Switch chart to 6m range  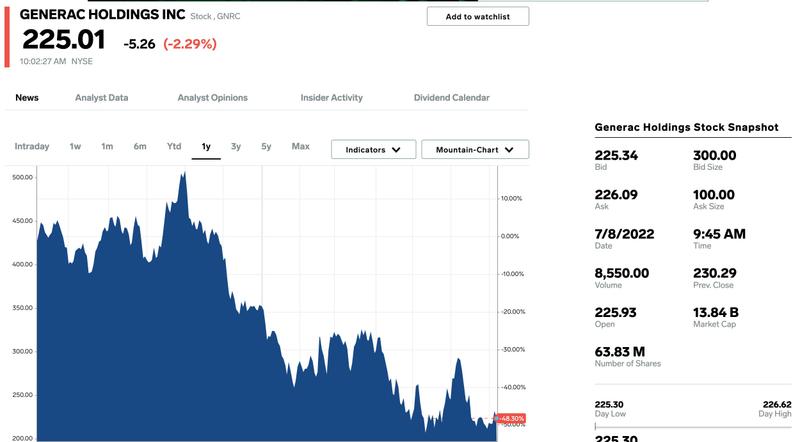[140, 146]
